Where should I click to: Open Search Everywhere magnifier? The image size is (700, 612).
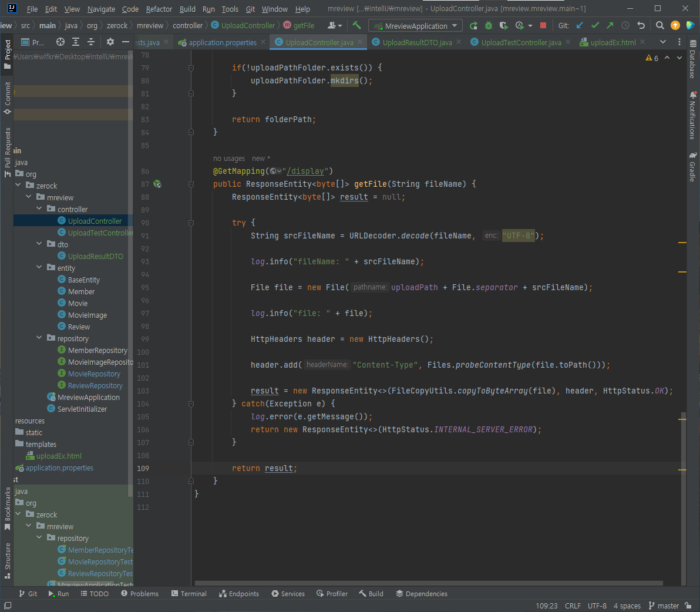click(659, 25)
